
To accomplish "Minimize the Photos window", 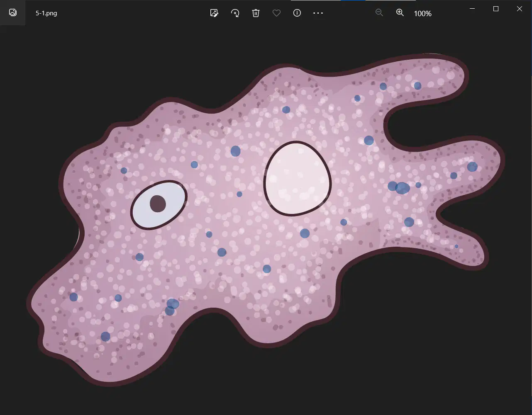I will tap(471, 9).
